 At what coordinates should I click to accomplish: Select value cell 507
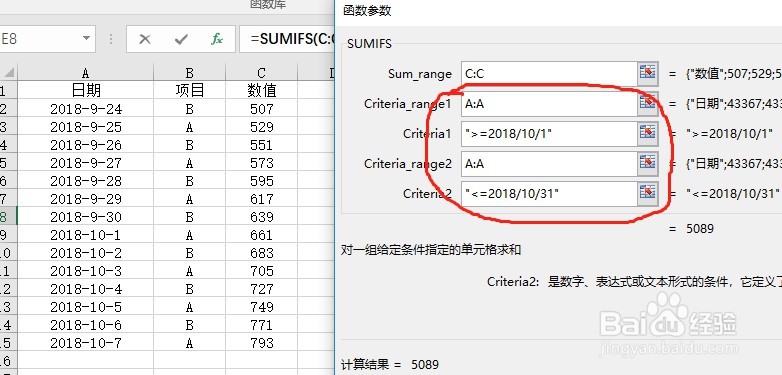[261, 109]
